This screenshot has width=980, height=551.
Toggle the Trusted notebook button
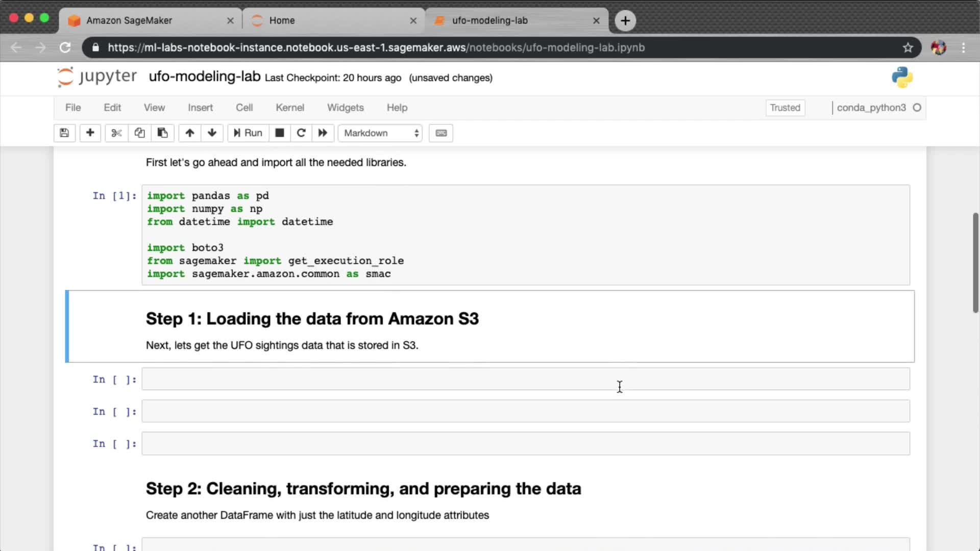pyautogui.click(x=785, y=108)
